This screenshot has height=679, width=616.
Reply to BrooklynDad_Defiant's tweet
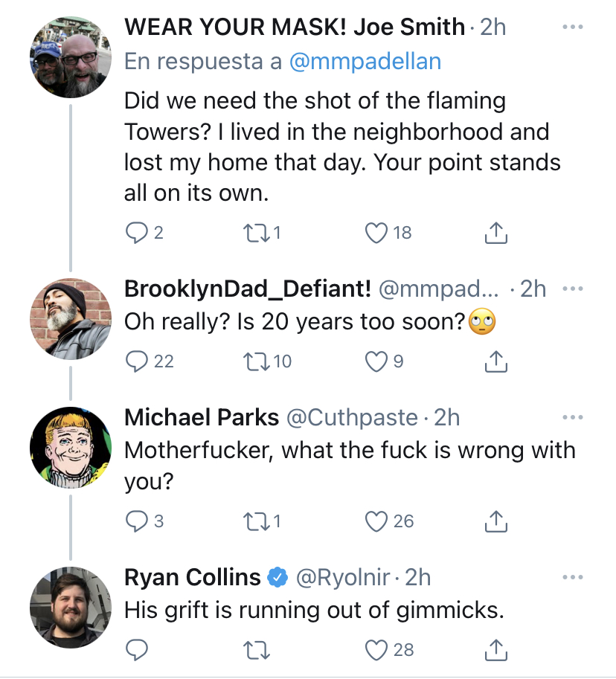click(135, 361)
